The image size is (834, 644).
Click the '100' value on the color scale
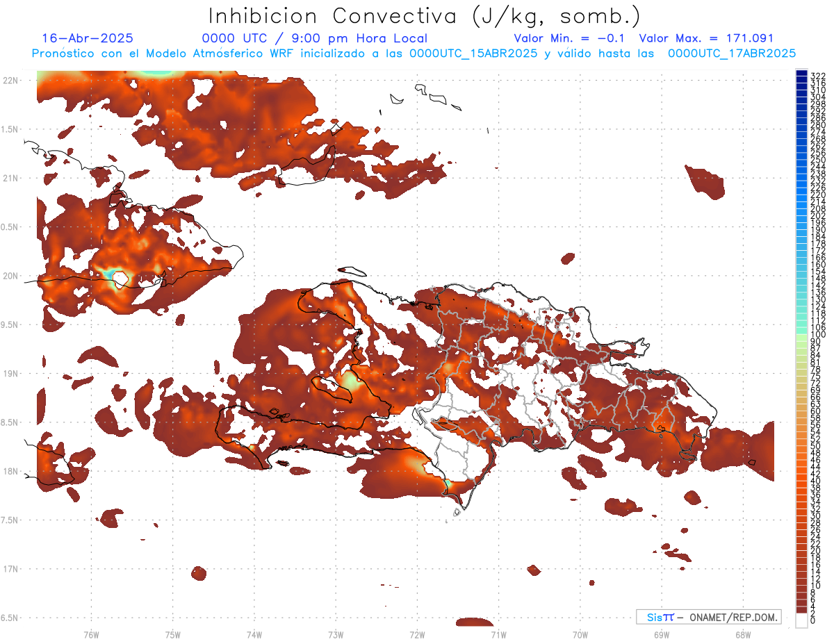(x=818, y=335)
